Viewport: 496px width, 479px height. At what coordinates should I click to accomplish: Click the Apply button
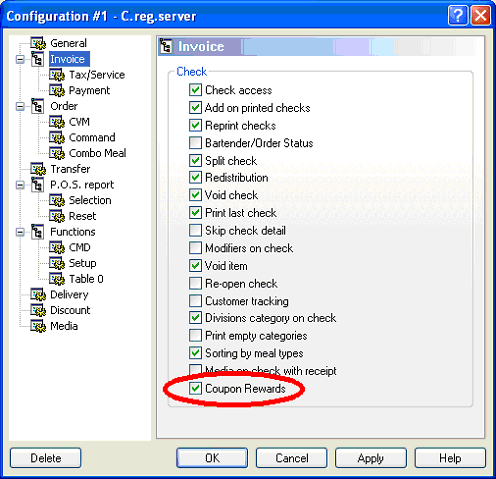pos(371,458)
